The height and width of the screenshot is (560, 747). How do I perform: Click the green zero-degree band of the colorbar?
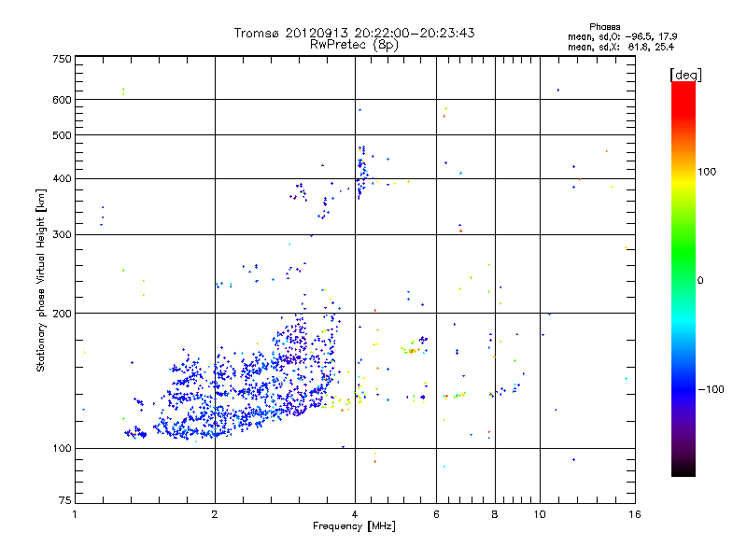click(x=684, y=280)
